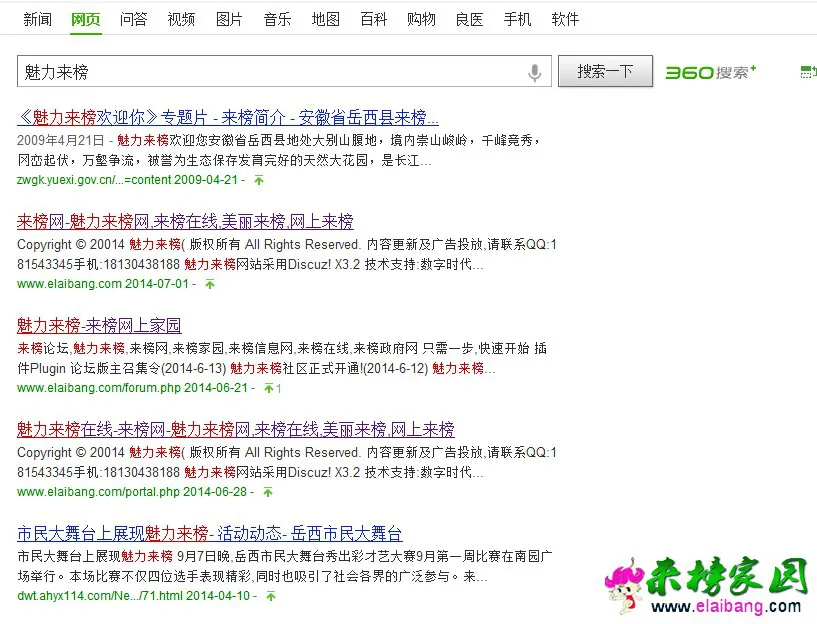817x624 pixels.
Task: Click the microphone voice search icon
Action: [535, 72]
